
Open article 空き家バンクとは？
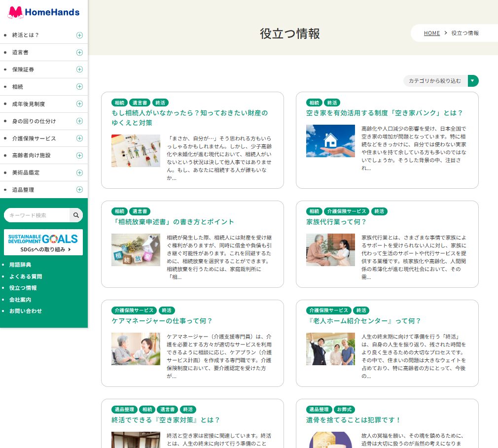[x=384, y=113]
